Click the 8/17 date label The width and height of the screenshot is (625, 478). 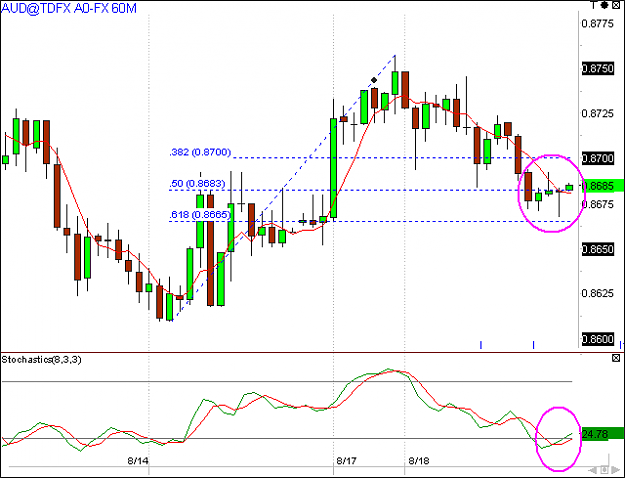(346, 461)
